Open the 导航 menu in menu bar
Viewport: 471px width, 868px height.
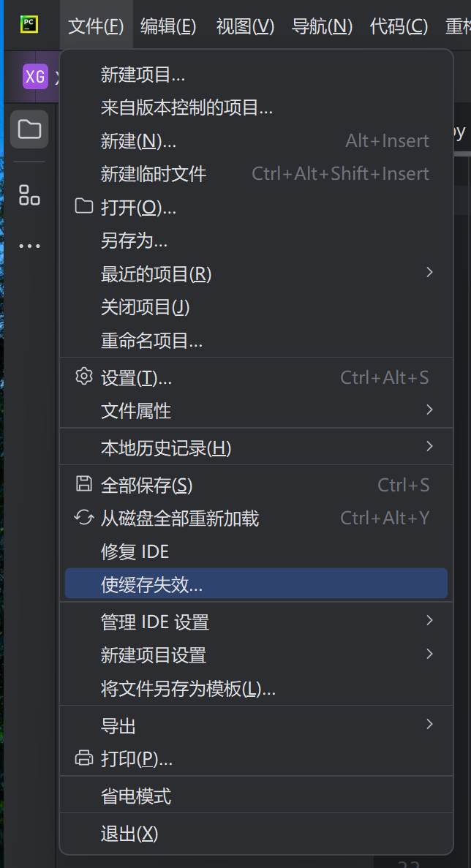click(x=322, y=26)
